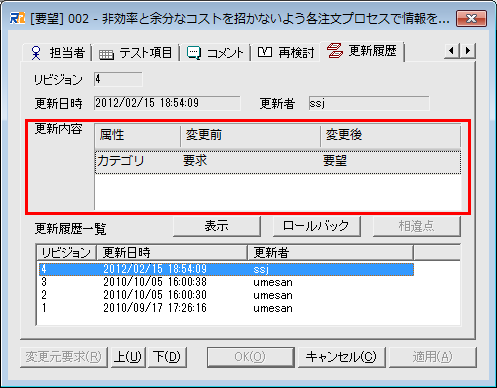
Task: Click the 更新日時 field
Action: coord(167,103)
